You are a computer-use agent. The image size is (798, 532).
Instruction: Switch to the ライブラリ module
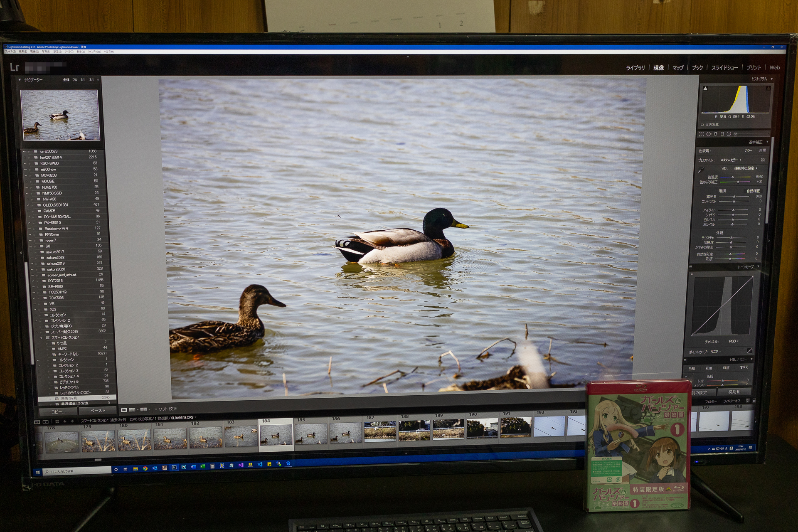pos(635,68)
